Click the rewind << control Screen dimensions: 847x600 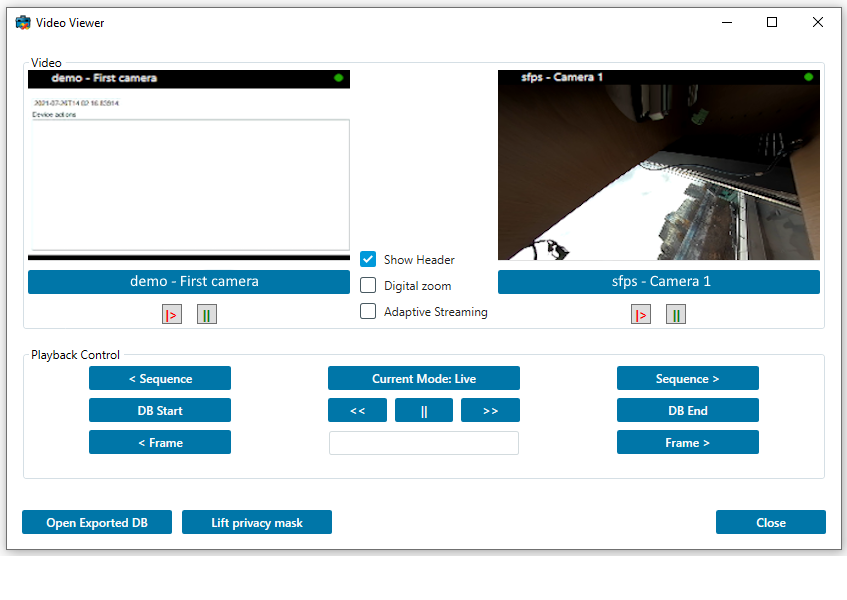point(357,409)
